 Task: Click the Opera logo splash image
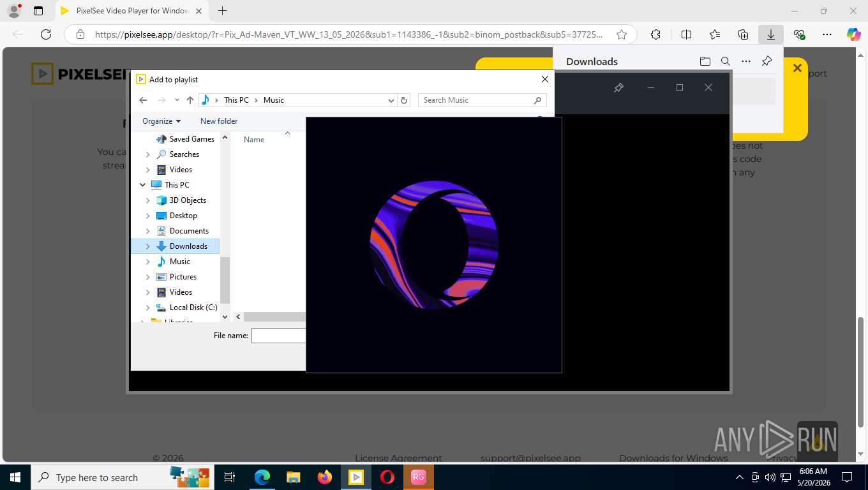pyautogui.click(x=434, y=245)
